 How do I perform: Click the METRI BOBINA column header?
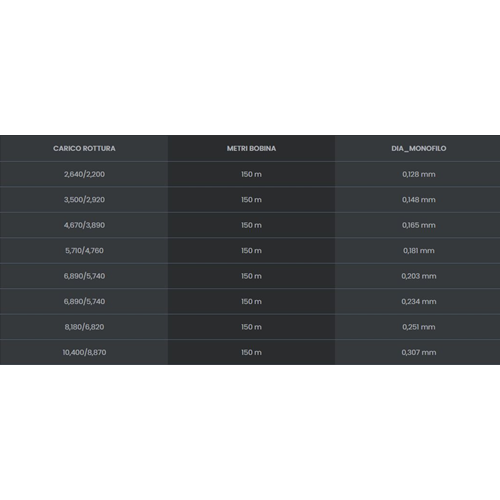[x=251, y=149]
